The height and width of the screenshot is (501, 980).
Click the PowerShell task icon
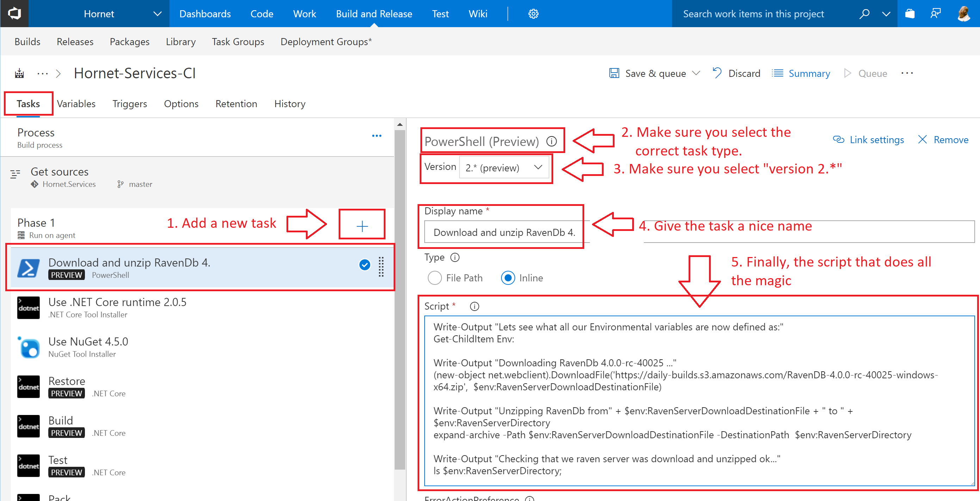pos(29,268)
